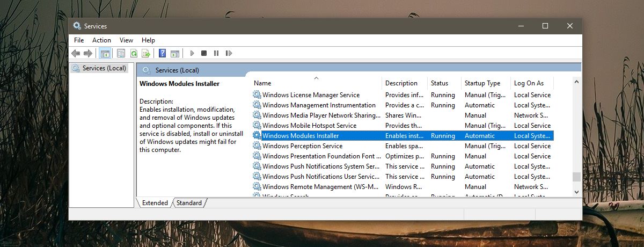The image size is (644, 247).
Task: Click the Restart Service icon
Action: (x=229, y=53)
